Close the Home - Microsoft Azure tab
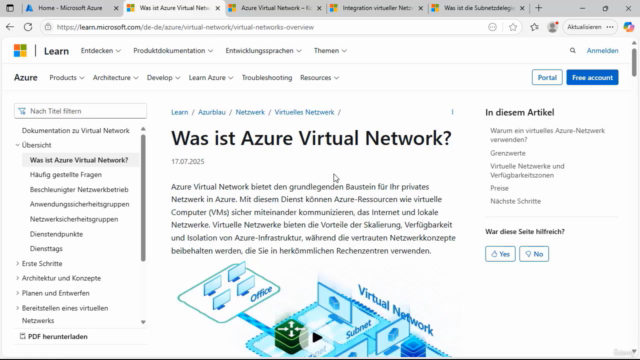This screenshot has width=640, height=360. [x=116, y=8]
